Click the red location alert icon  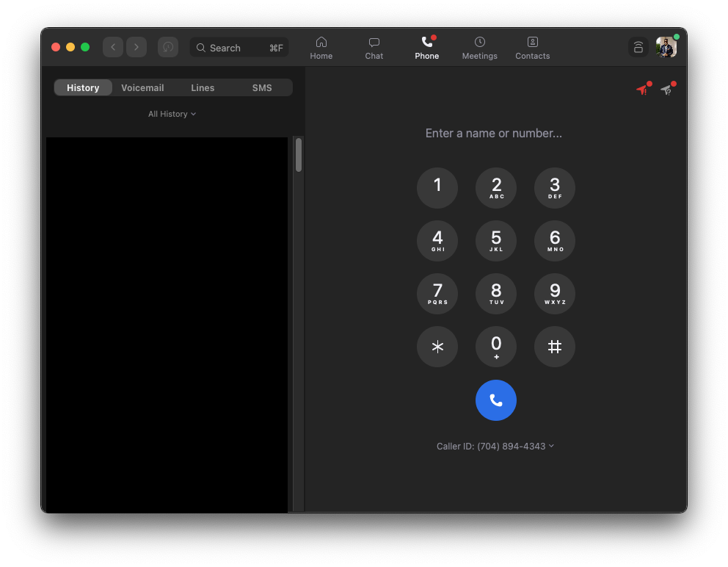(644, 89)
